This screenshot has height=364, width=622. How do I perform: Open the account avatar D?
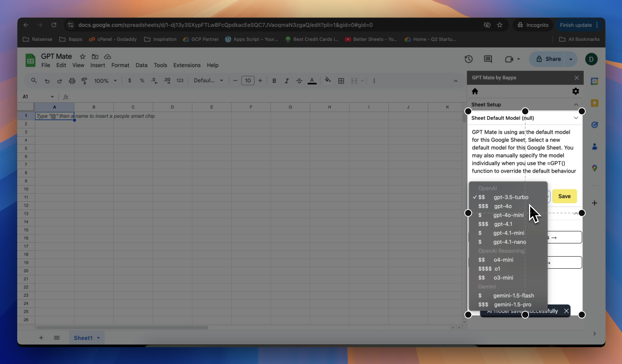point(591,59)
